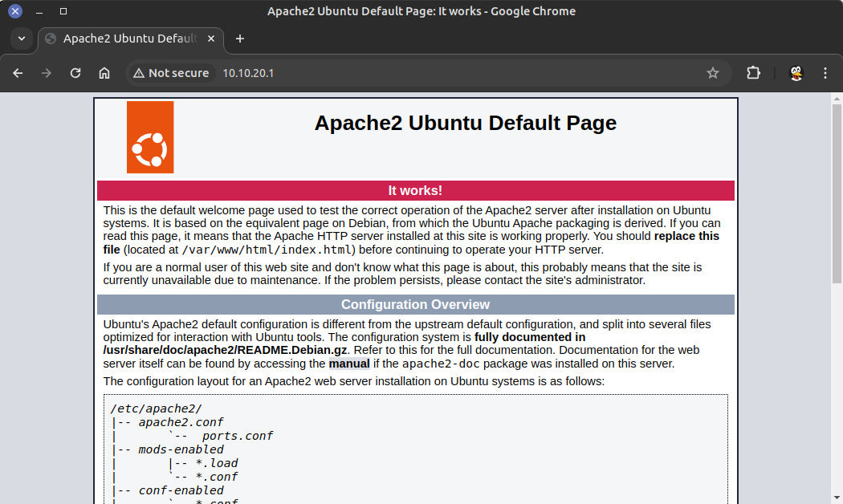Open Chrome's three-dot menu
The width and height of the screenshot is (843, 504).
[x=825, y=73]
